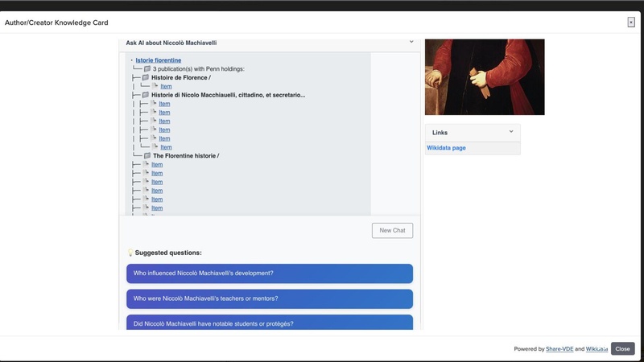Open the last Item under Historie di Nicolo Macchiauelli
Viewport: 644px width, 362px height.
click(166, 147)
